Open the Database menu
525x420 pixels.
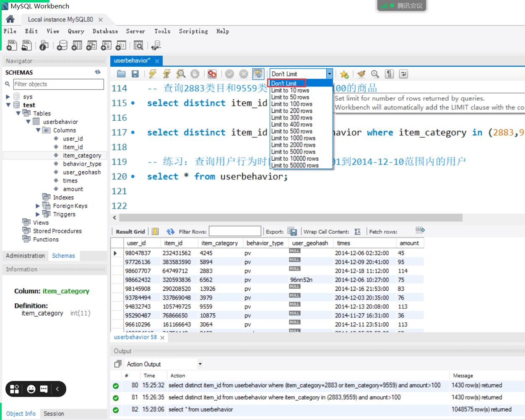pos(105,31)
